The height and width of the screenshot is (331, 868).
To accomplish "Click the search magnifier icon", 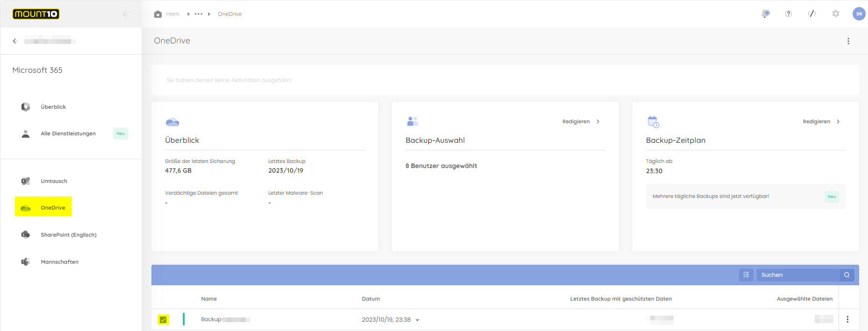I will pyautogui.click(x=846, y=275).
